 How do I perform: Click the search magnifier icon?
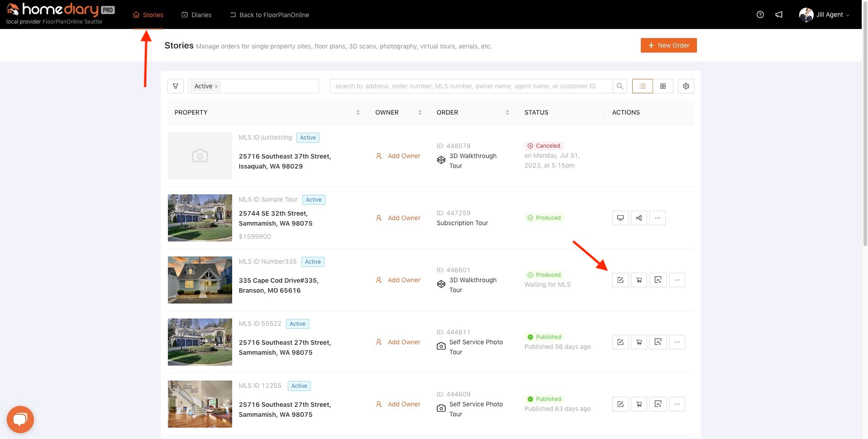pos(620,86)
